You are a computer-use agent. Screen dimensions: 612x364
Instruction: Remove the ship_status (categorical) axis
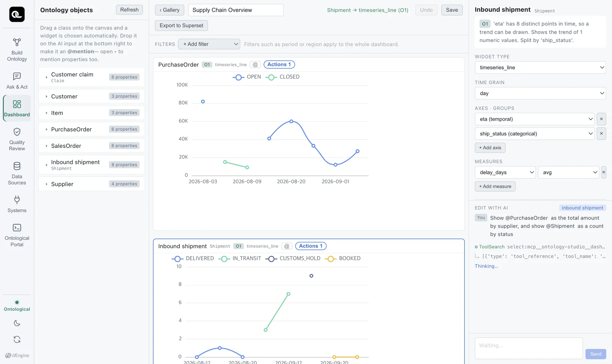[601, 133]
